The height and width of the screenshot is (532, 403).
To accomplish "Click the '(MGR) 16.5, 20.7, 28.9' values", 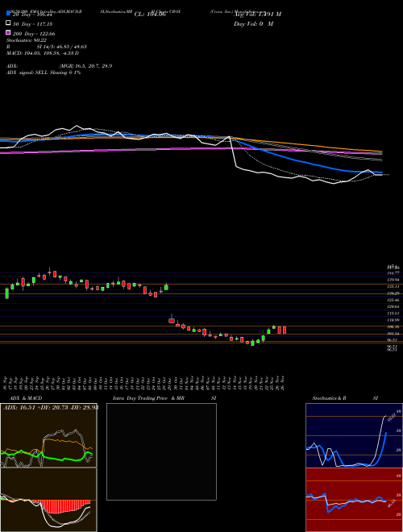I will click(85, 66).
